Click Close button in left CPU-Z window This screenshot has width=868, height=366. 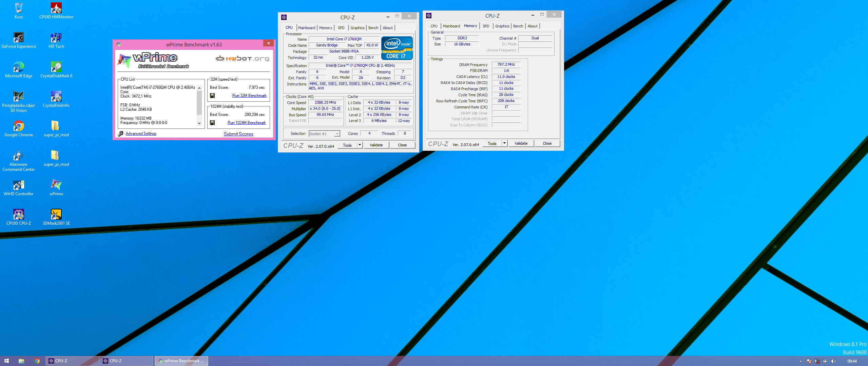pyautogui.click(x=402, y=145)
